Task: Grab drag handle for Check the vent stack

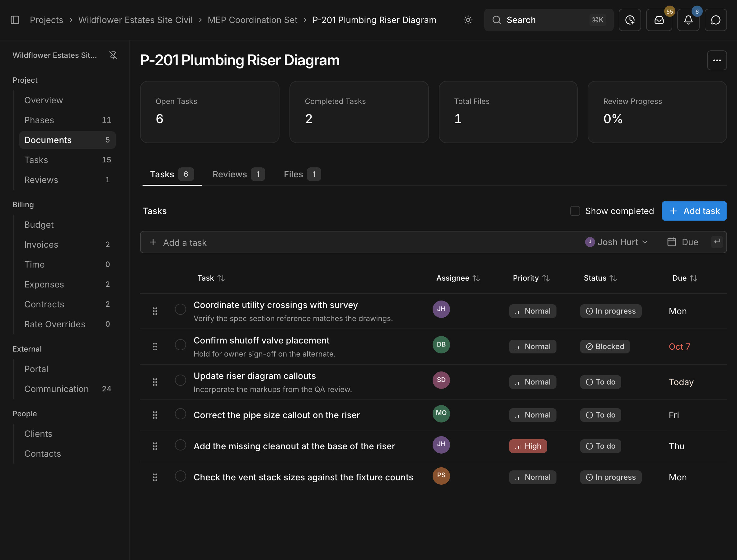Action: pyautogui.click(x=155, y=477)
